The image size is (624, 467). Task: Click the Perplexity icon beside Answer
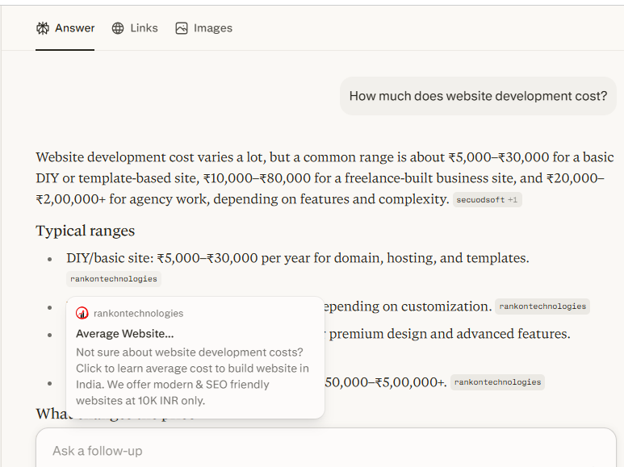tap(43, 28)
